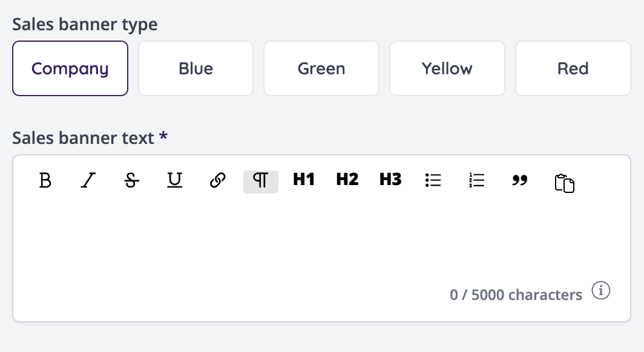Apply the H2 heading style

click(347, 180)
